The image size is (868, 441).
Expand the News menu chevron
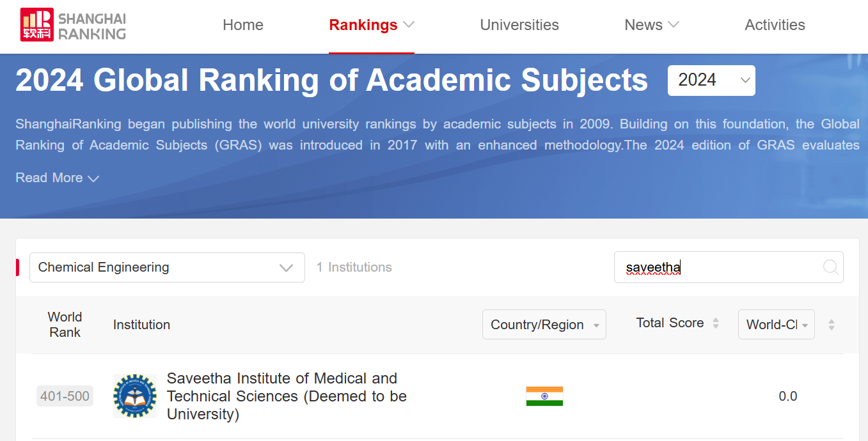pyautogui.click(x=673, y=25)
